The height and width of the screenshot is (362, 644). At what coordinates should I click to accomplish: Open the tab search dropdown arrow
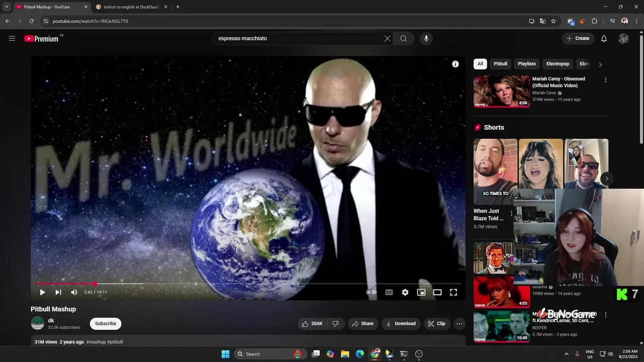click(7, 7)
